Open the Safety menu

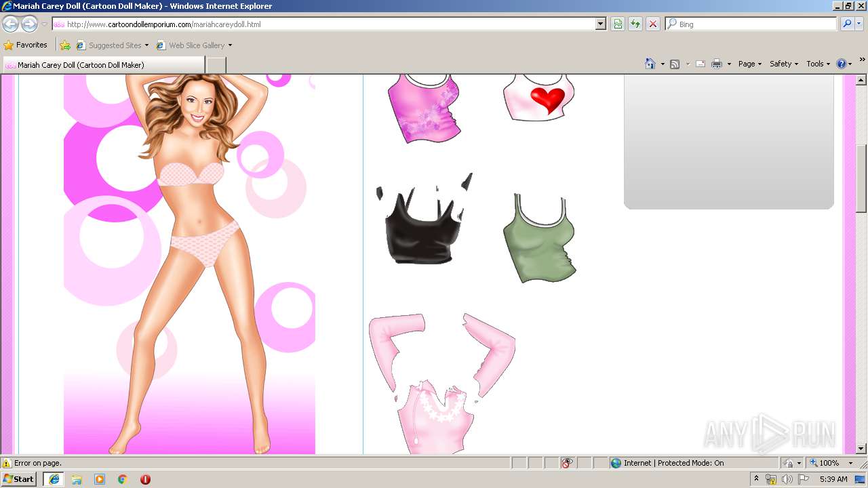click(784, 64)
